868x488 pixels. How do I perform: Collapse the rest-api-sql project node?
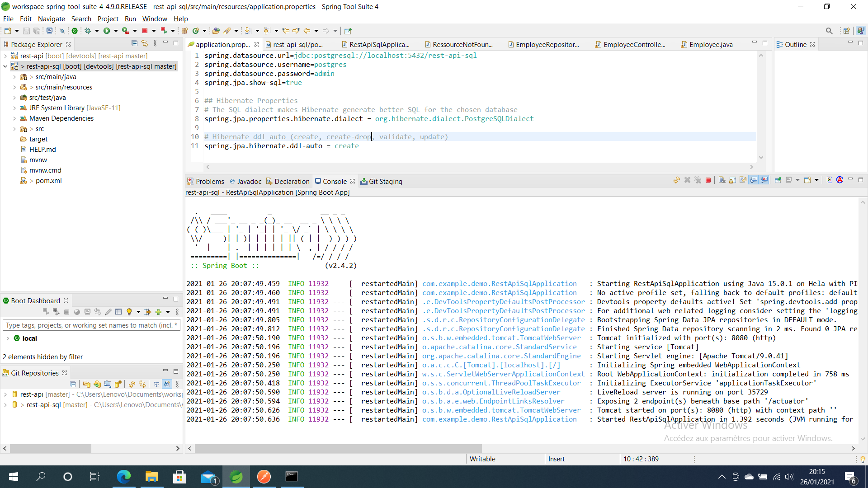5,66
